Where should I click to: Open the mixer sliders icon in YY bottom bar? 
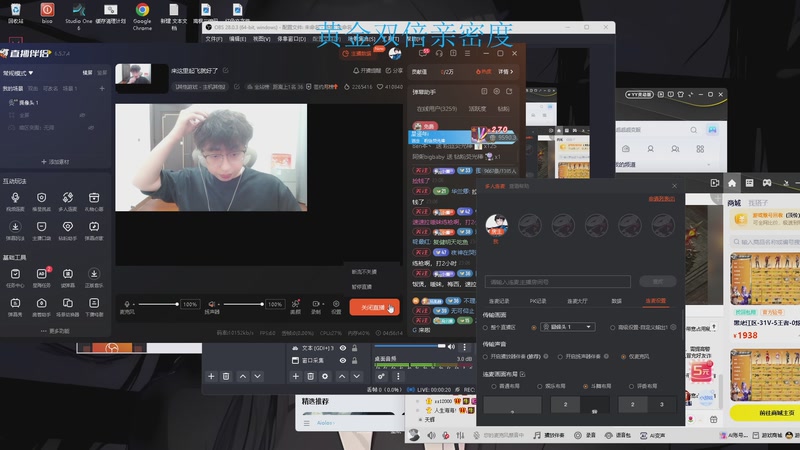(x=460, y=435)
